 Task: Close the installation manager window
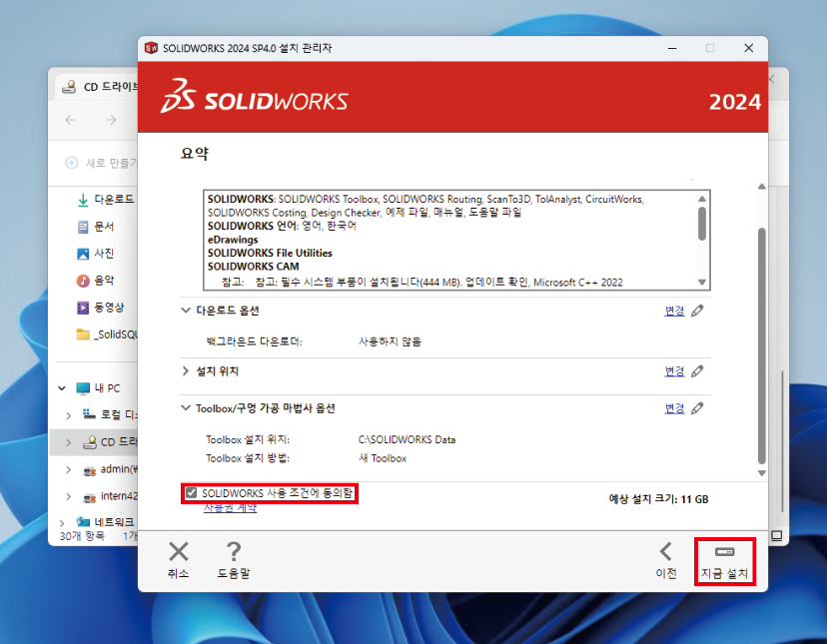[x=748, y=48]
